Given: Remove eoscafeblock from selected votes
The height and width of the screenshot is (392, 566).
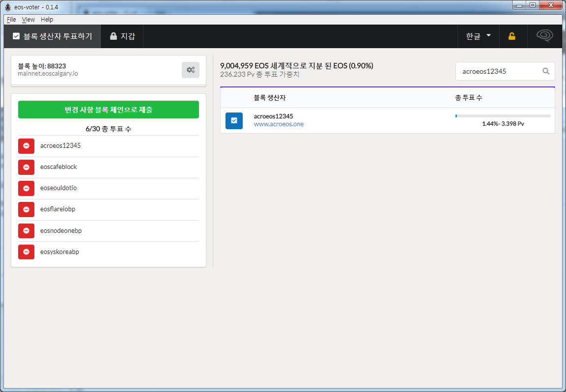Looking at the screenshot, I should [x=27, y=167].
